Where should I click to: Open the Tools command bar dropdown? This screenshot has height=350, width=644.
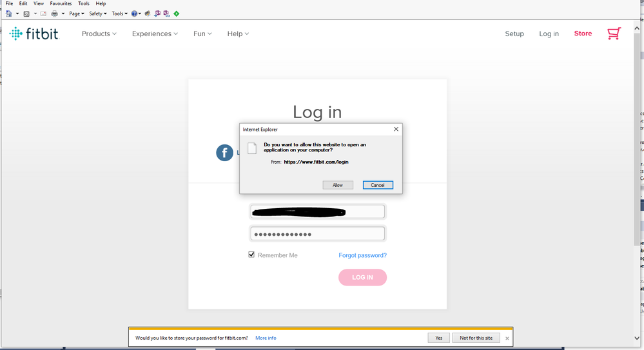(x=119, y=14)
